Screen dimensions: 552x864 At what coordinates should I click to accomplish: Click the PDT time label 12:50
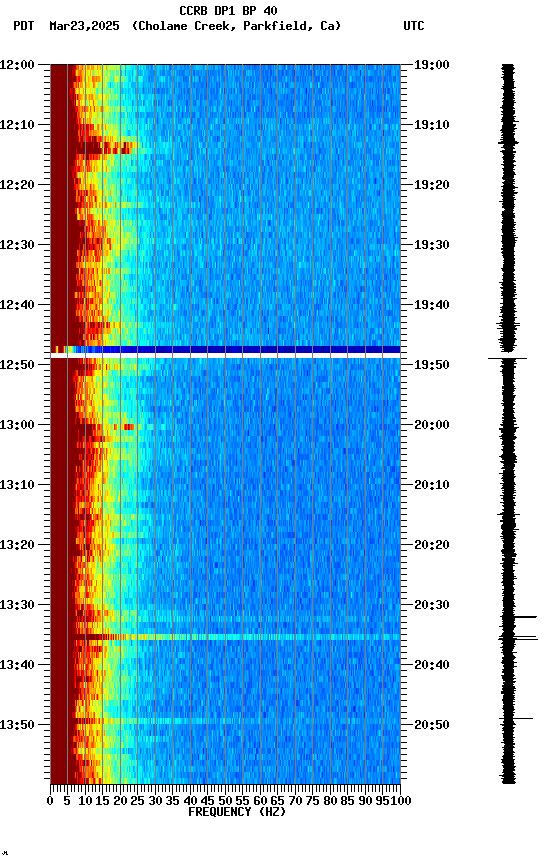pos(17,365)
